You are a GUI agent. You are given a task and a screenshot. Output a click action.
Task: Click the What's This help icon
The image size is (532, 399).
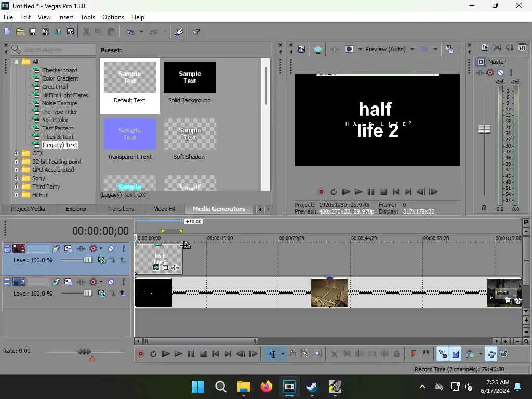[x=196, y=32]
